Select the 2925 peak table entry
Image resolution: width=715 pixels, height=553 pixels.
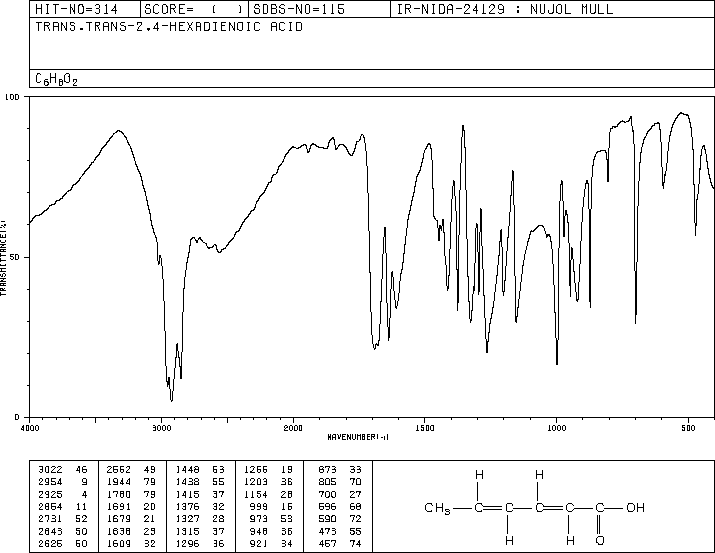point(62,494)
